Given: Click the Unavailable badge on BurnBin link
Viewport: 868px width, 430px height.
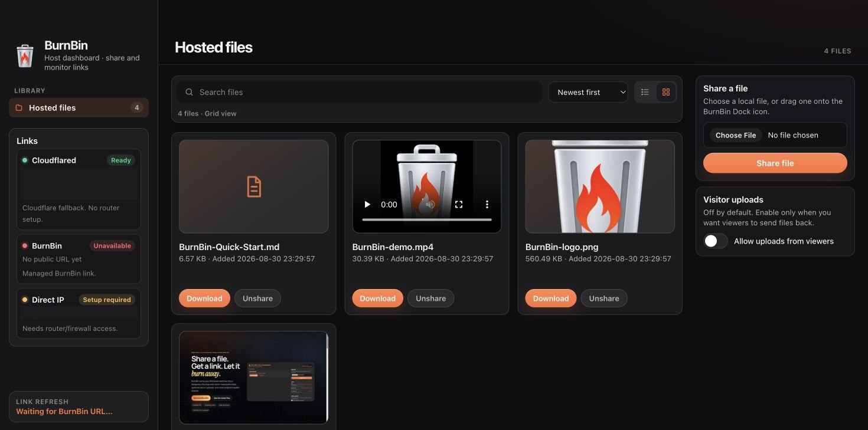Looking at the screenshot, I should tap(112, 246).
